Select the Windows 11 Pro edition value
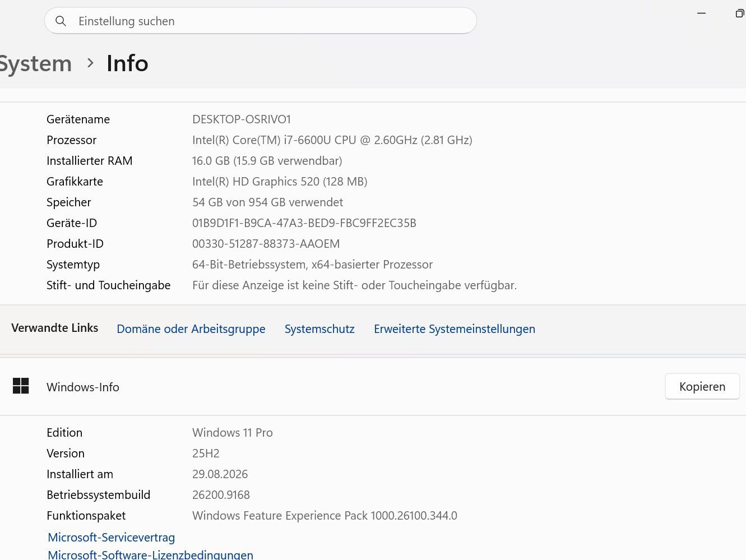 (x=233, y=433)
